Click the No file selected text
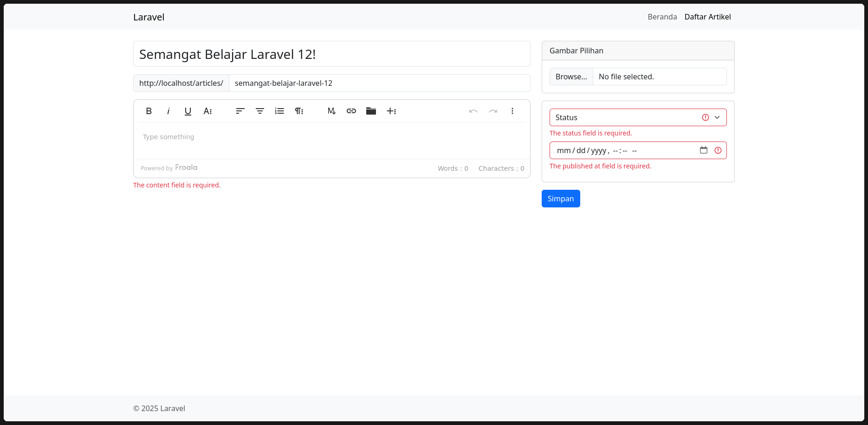Viewport: 868px width, 425px height. click(626, 77)
